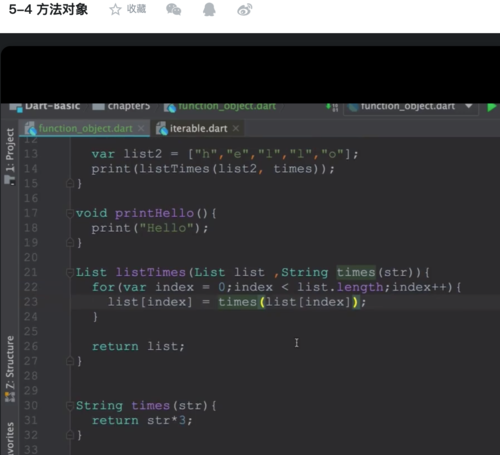Collapse listTimes function fold marker at line 21
Viewport: 500px width, 455px height.
point(70,273)
